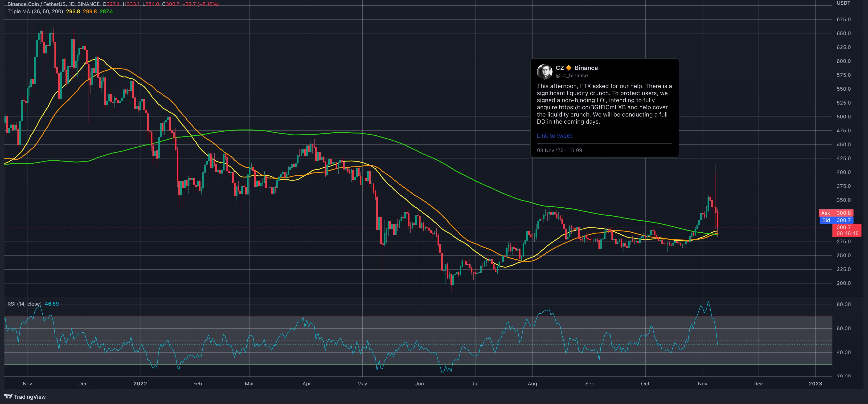Select the Triple MA (36, 50, 200) legend

[35, 12]
